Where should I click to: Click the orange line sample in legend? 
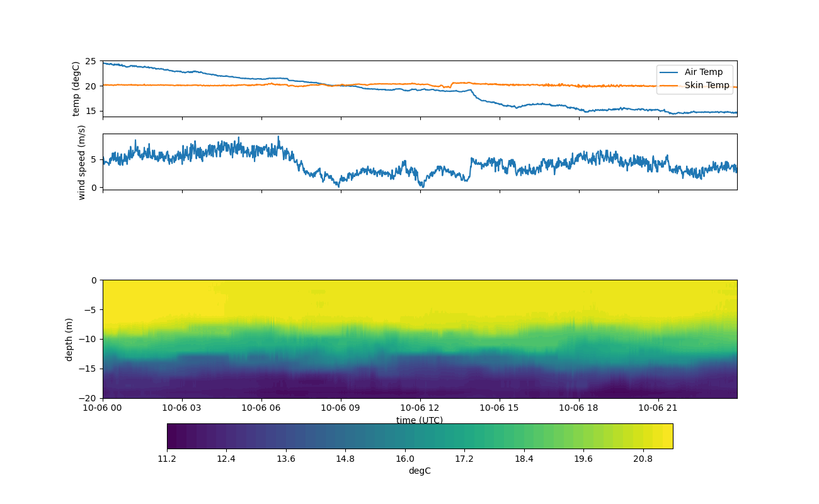[x=669, y=85]
